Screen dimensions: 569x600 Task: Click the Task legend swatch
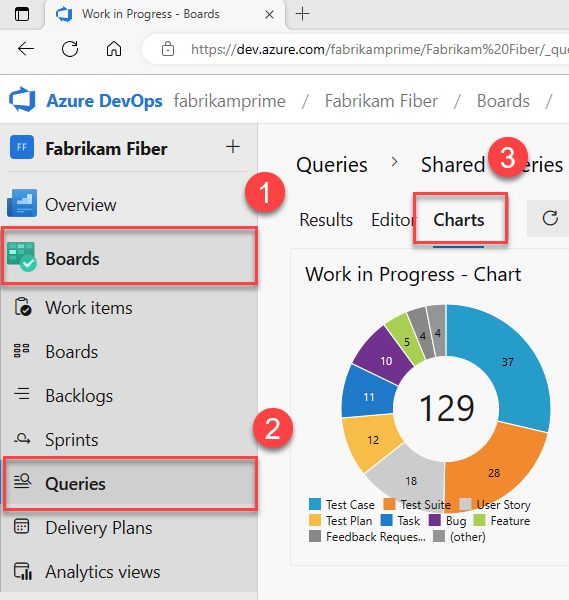(386, 520)
